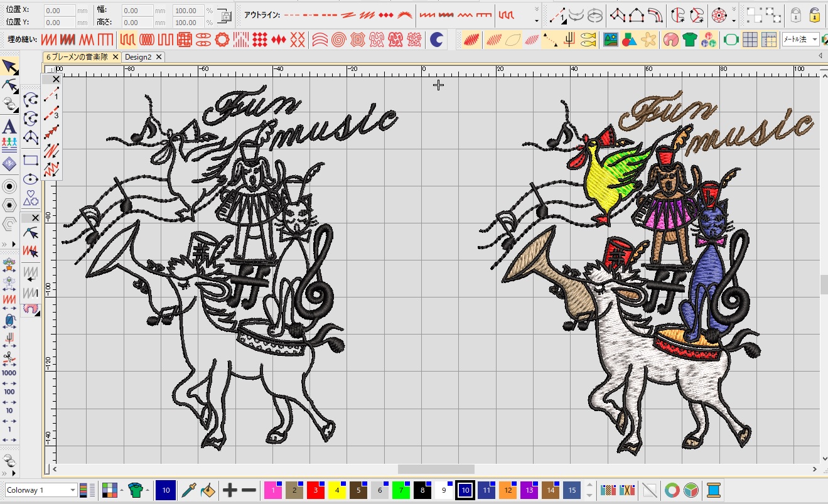The height and width of the screenshot is (504, 828).
Task: Toggle the active tatami fill stitch
Action: pyautogui.click(x=127, y=40)
